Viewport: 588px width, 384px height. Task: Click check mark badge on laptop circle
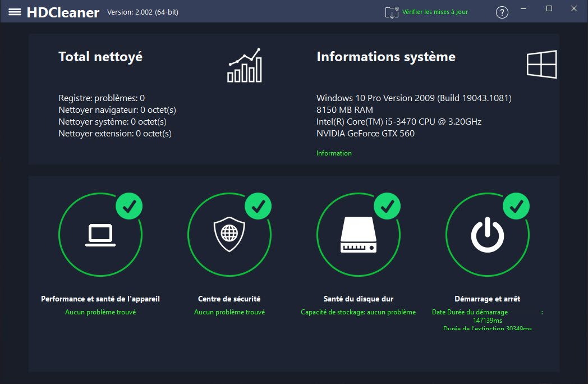coord(129,206)
